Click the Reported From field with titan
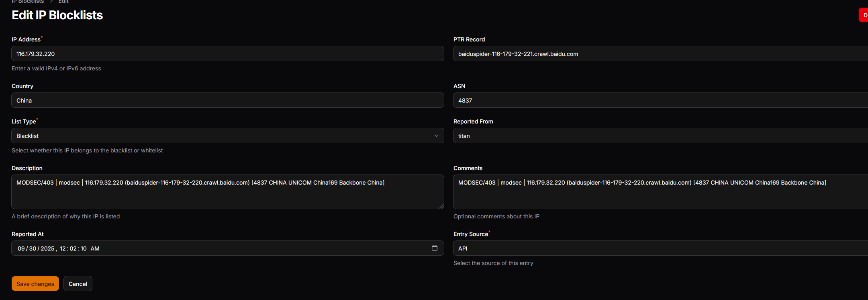This screenshot has width=868, height=300. (659, 136)
